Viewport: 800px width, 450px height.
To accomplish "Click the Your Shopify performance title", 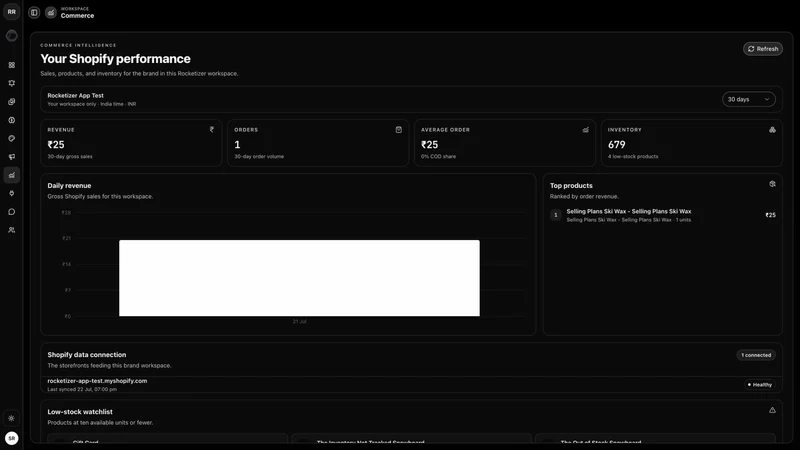I will pos(115,59).
